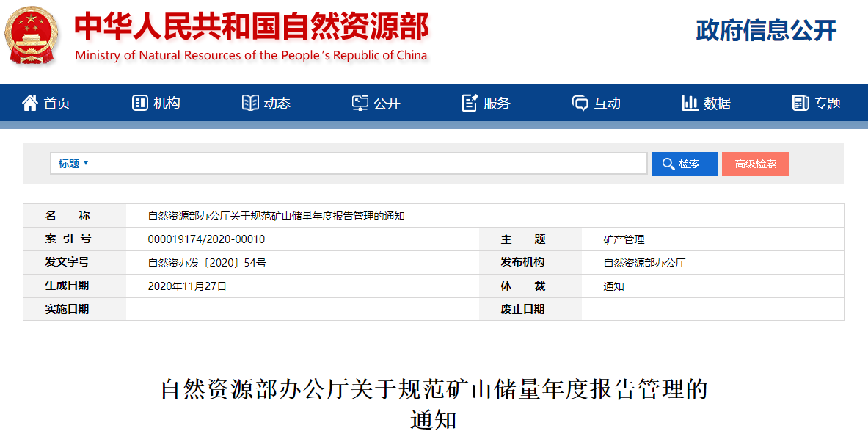Click the 中华人民共和国自然资源部 site title
Image resolution: width=868 pixels, height=445 pixels.
(251, 27)
